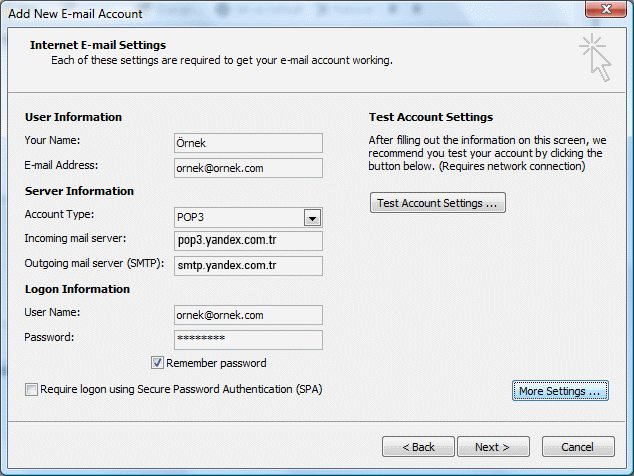Open More Settings dialog
This screenshot has width=634, height=476.
click(560, 391)
